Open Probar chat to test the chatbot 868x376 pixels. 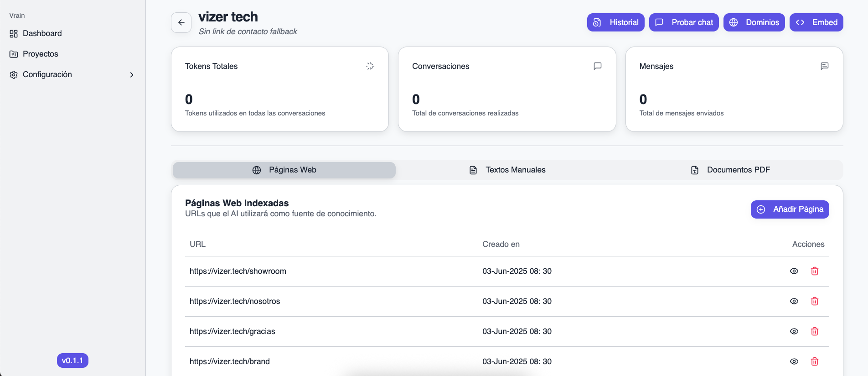pyautogui.click(x=684, y=22)
